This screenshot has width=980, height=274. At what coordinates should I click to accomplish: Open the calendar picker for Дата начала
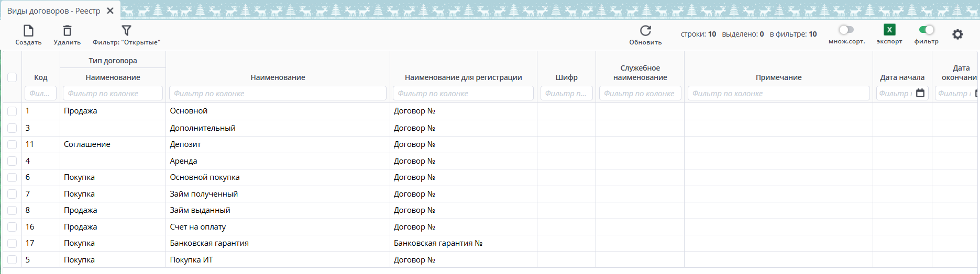pos(920,93)
